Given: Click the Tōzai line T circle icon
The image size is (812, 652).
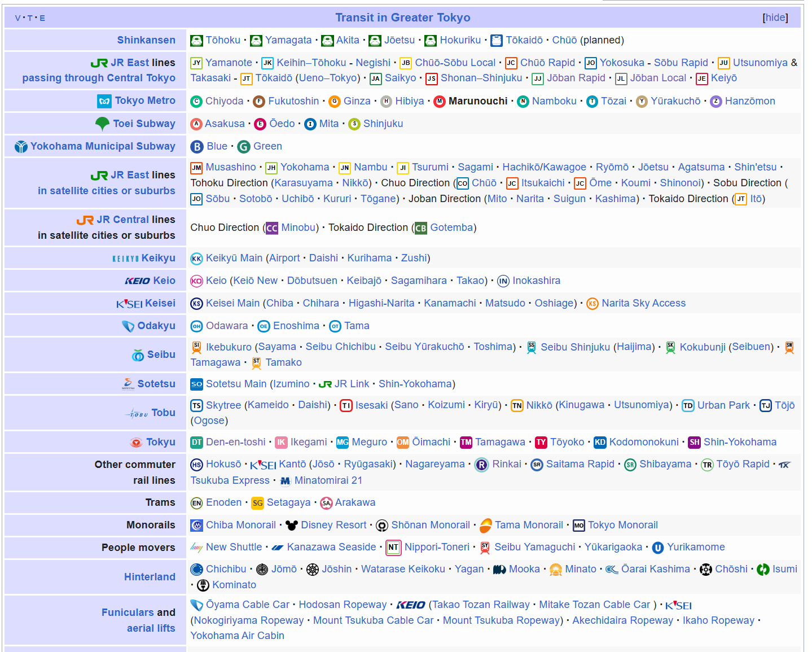Looking at the screenshot, I should [592, 102].
